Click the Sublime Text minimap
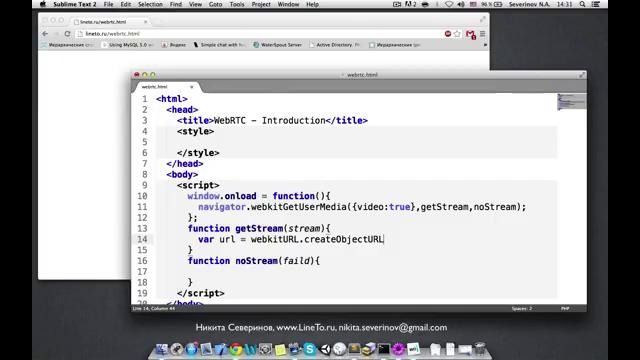The image size is (640, 360). click(x=572, y=102)
